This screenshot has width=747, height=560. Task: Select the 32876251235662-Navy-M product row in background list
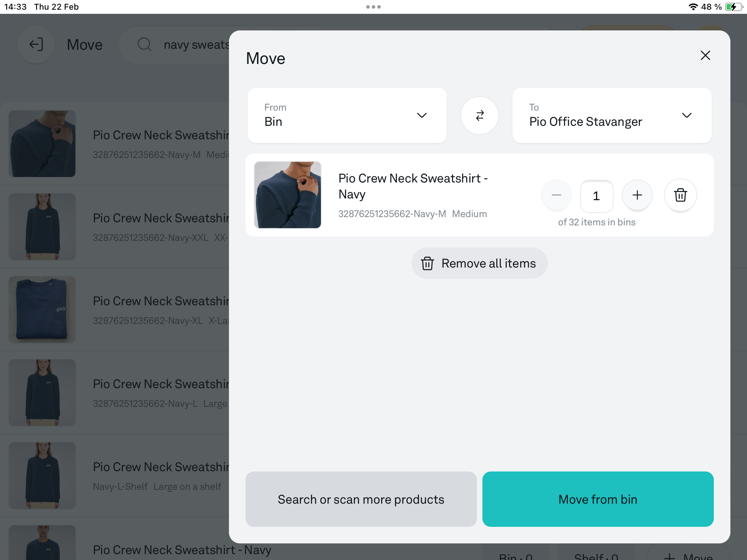tap(114, 144)
